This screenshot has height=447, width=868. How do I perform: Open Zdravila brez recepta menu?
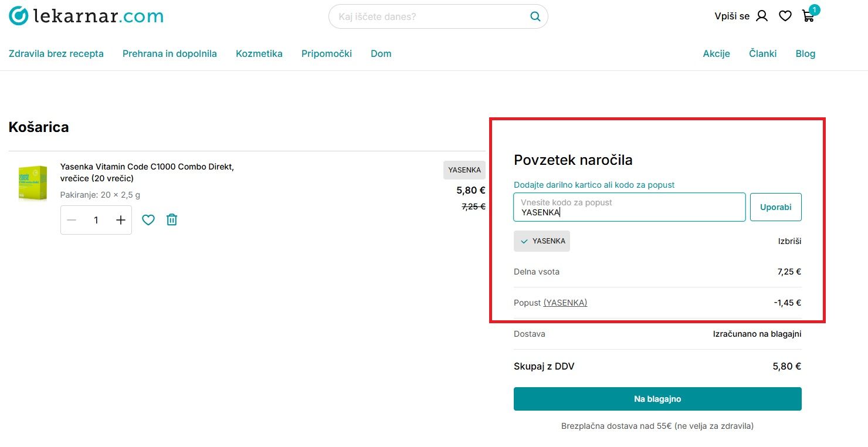[x=56, y=54]
